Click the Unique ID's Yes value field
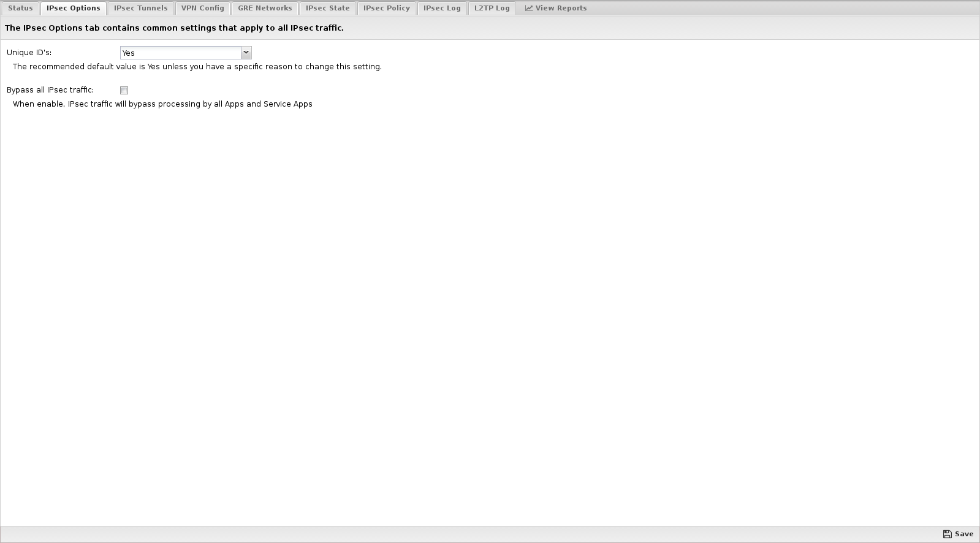 181,53
